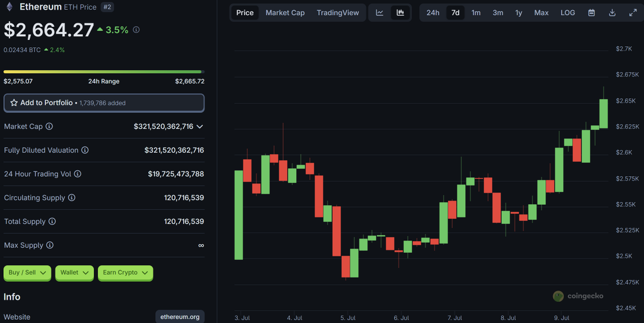Click the 0.02434 BTC value

(x=22, y=49)
